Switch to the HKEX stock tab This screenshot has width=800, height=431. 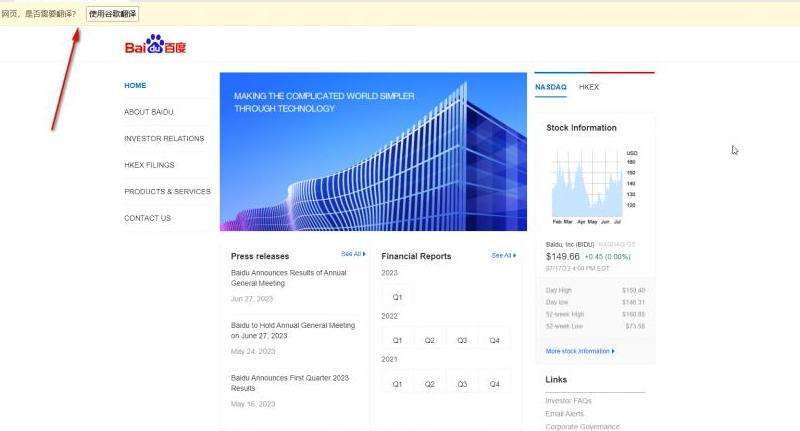[x=589, y=87]
